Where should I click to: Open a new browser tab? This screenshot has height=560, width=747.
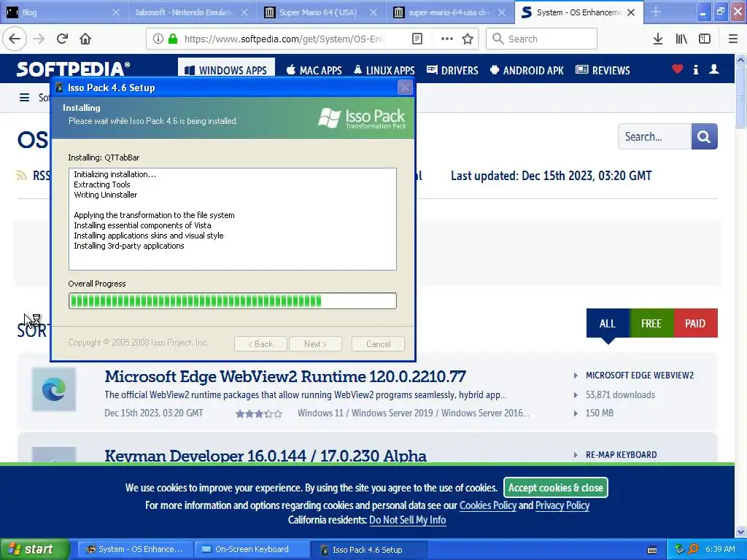656,12
